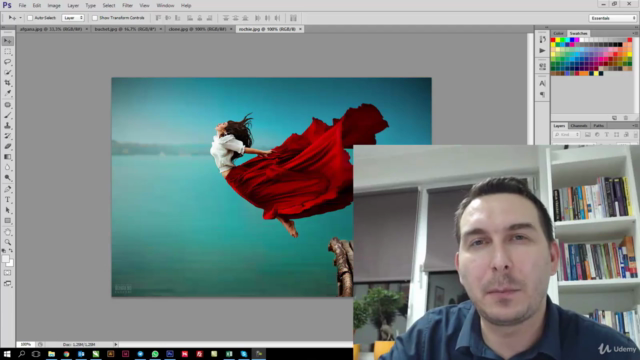Open status bar info arrow menu
The image size is (640, 360).
point(116,344)
